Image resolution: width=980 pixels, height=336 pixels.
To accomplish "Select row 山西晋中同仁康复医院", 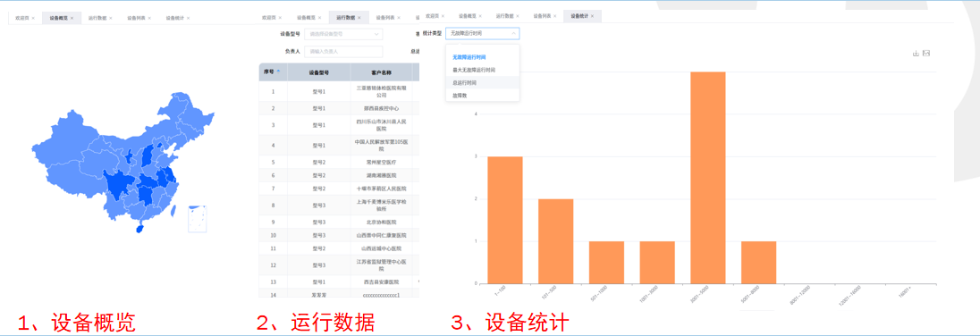I will [x=339, y=235].
